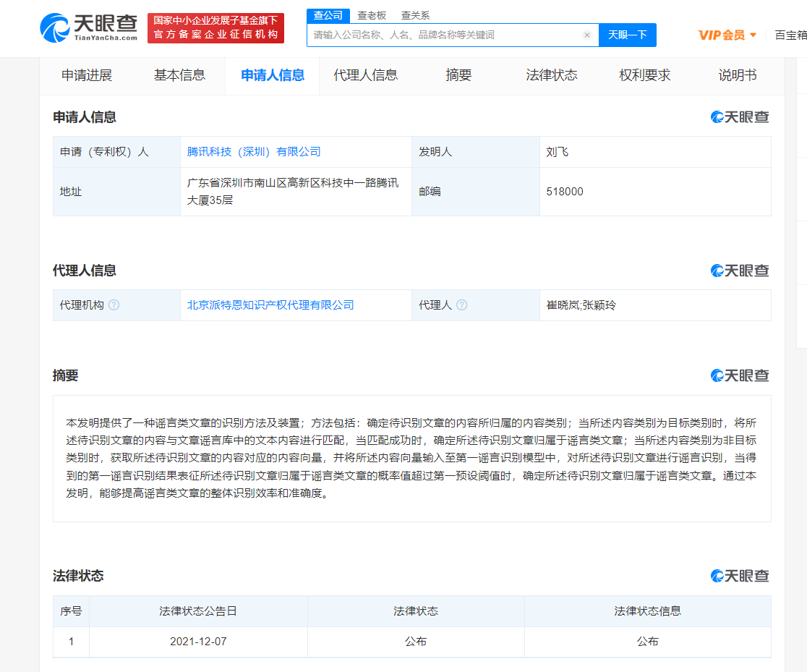Switch to the 摘要 tab

tap(458, 75)
